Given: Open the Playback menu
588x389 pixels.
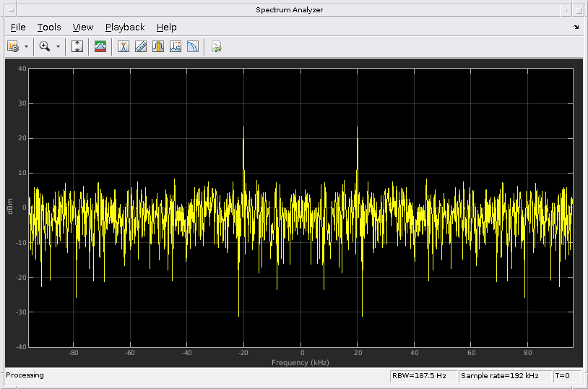Looking at the screenshot, I should coord(125,27).
